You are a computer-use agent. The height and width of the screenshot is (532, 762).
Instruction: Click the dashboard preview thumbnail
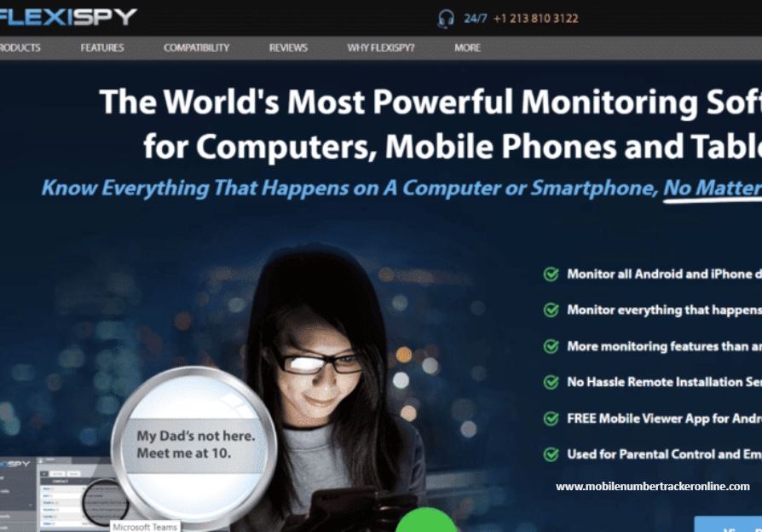(x=56, y=494)
